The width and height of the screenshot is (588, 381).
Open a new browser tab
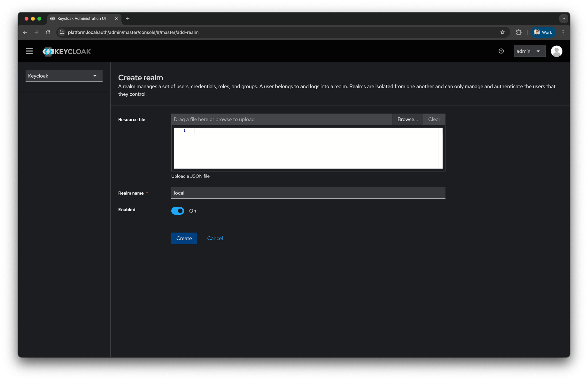128,19
